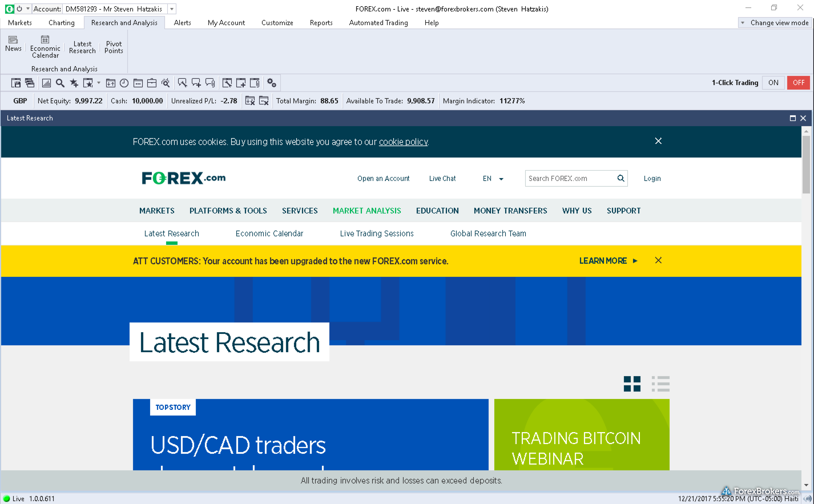Open the Charting menu tab

(62, 23)
